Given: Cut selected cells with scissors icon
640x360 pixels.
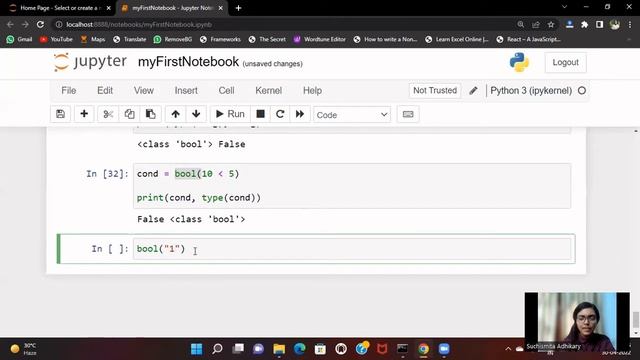Looking at the screenshot, I should tap(108, 114).
